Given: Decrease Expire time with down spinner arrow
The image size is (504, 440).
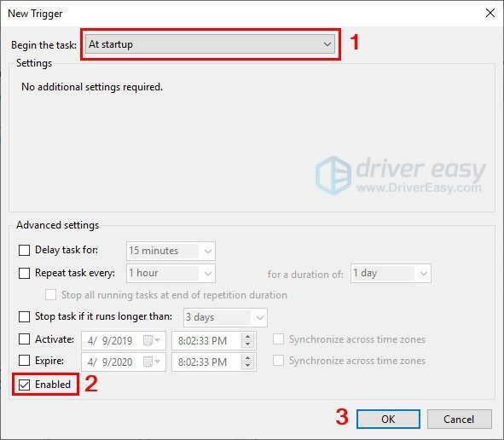Looking at the screenshot, I should 247,366.
